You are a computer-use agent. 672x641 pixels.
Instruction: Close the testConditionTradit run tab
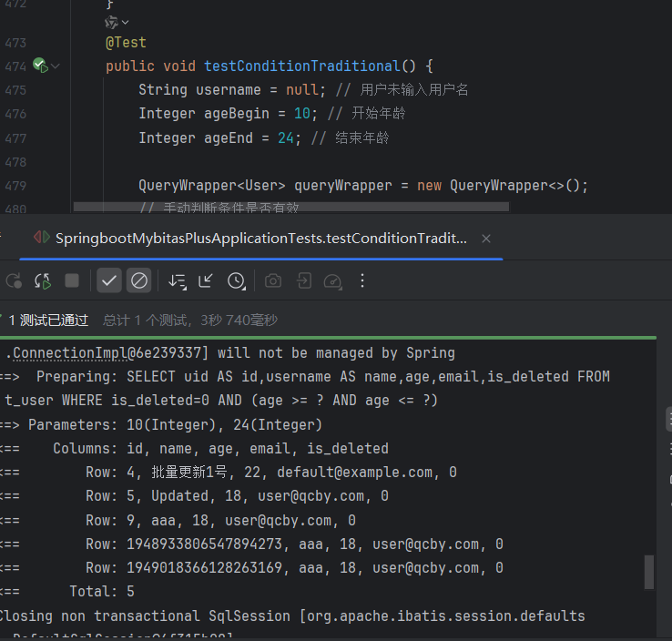pyautogui.click(x=486, y=239)
